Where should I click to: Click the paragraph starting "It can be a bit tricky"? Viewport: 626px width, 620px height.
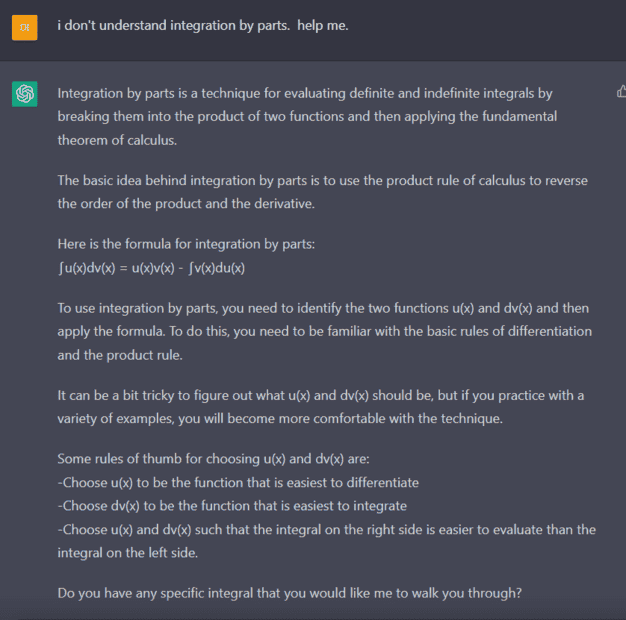[x=320, y=406]
